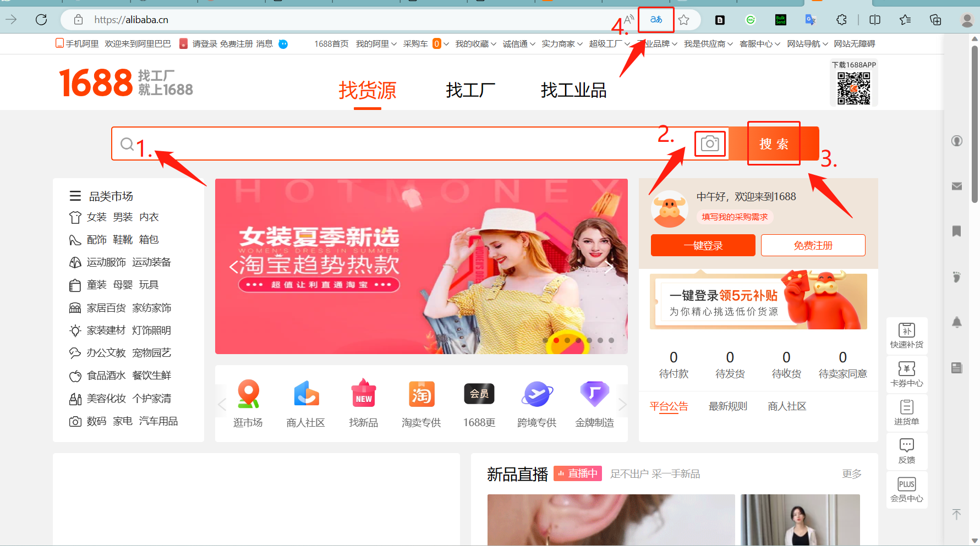Open the 金牌制造 diamond icon

click(x=595, y=394)
